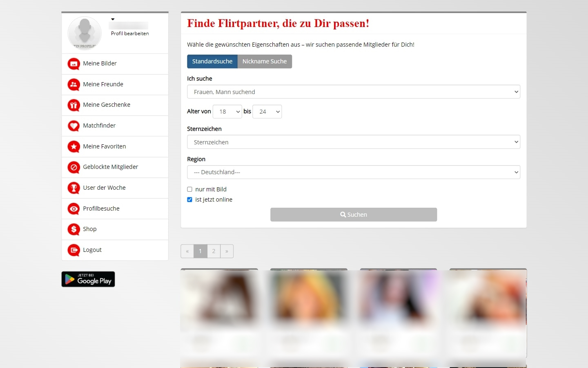This screenshot has width=588, height=368.
Task: Click the Meine Favoriten star icon
Action: point(73,146)
